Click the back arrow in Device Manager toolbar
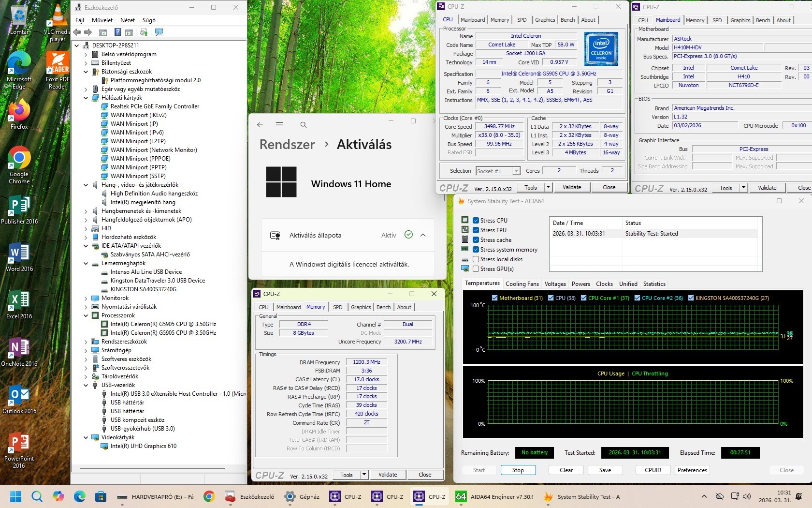Viewport: 812px width, 508px height. click(77, 32)
